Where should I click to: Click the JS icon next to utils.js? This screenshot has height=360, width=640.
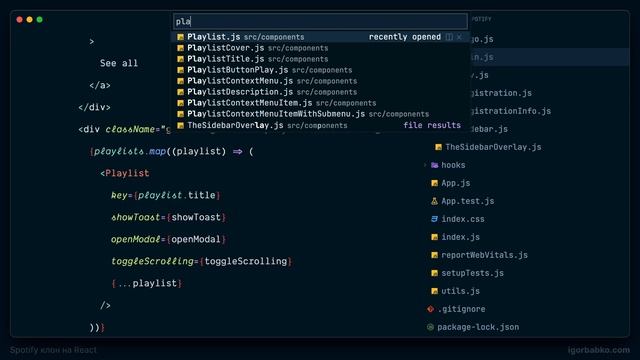[434, 291]
